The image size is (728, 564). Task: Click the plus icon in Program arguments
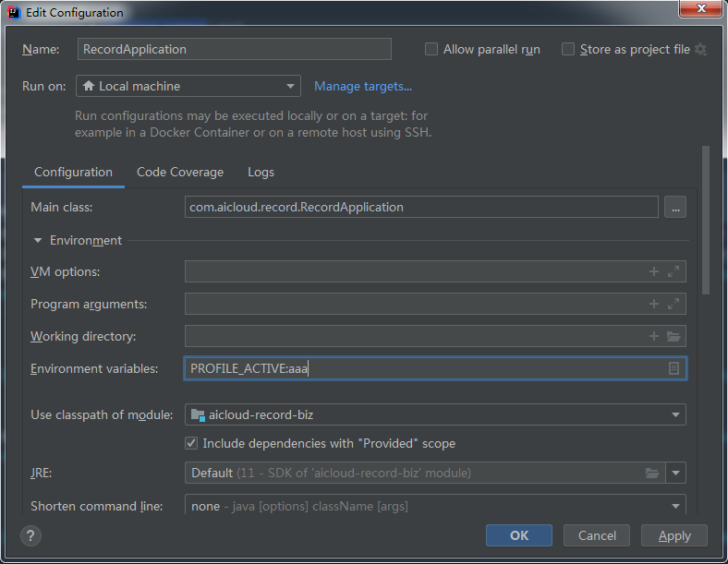(654, 304)
